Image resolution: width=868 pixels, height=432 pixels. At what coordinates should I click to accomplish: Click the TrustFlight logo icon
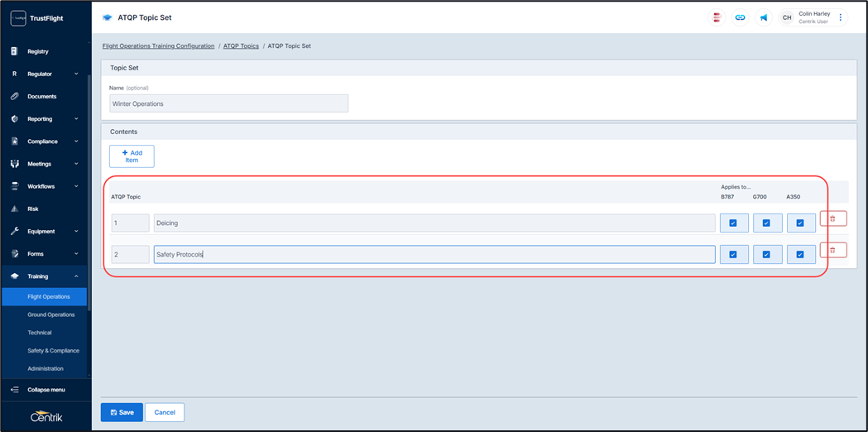(x=18, y=18)
